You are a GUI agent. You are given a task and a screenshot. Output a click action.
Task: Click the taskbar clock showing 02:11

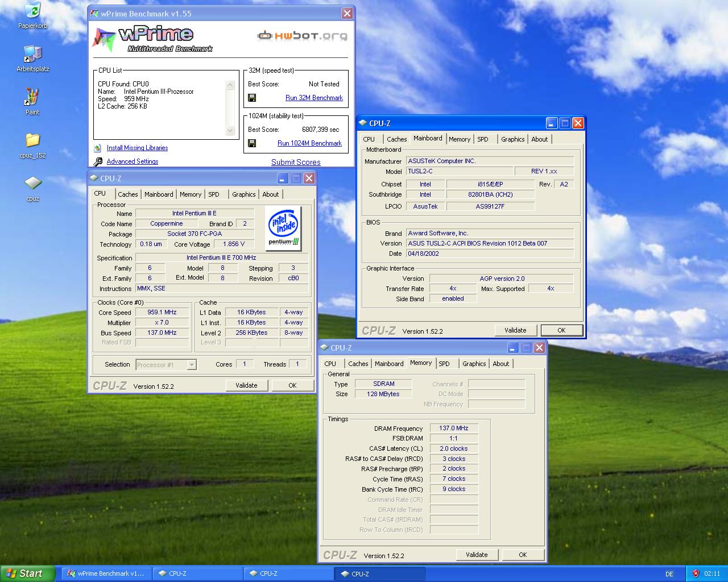pyautogui.click(x=712, y=574)
